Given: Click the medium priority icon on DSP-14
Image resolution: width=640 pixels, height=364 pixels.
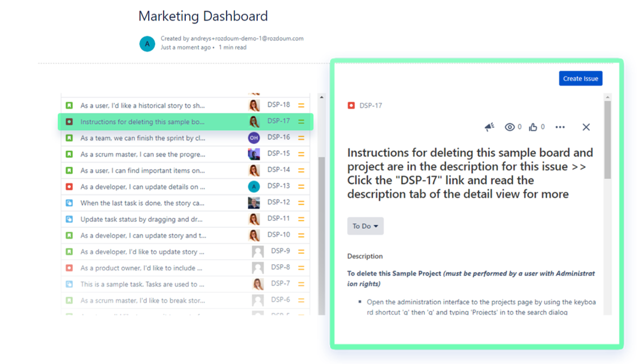Looking at the screenshot, I should click(301, 170).
